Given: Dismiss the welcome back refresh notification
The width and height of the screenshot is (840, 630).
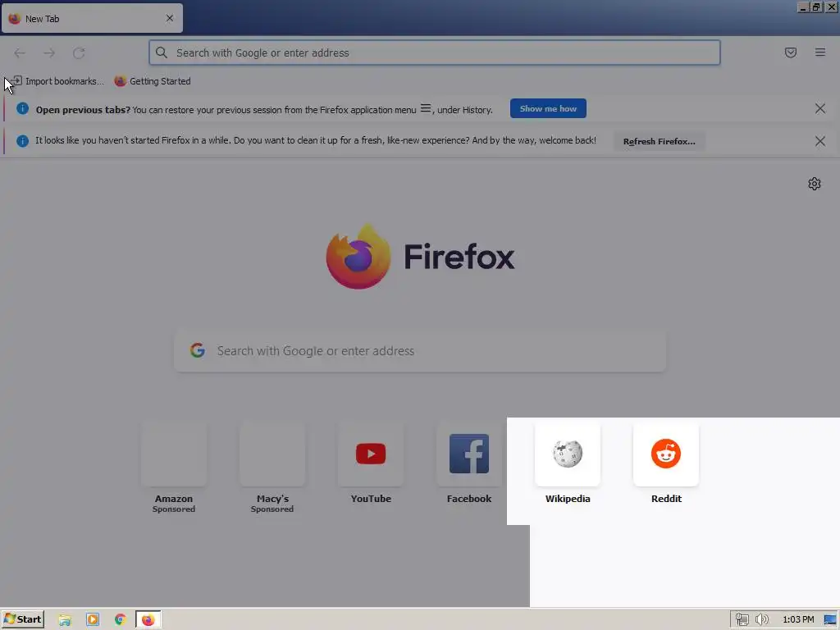Looking at the screenshot, I should point(820,141).
